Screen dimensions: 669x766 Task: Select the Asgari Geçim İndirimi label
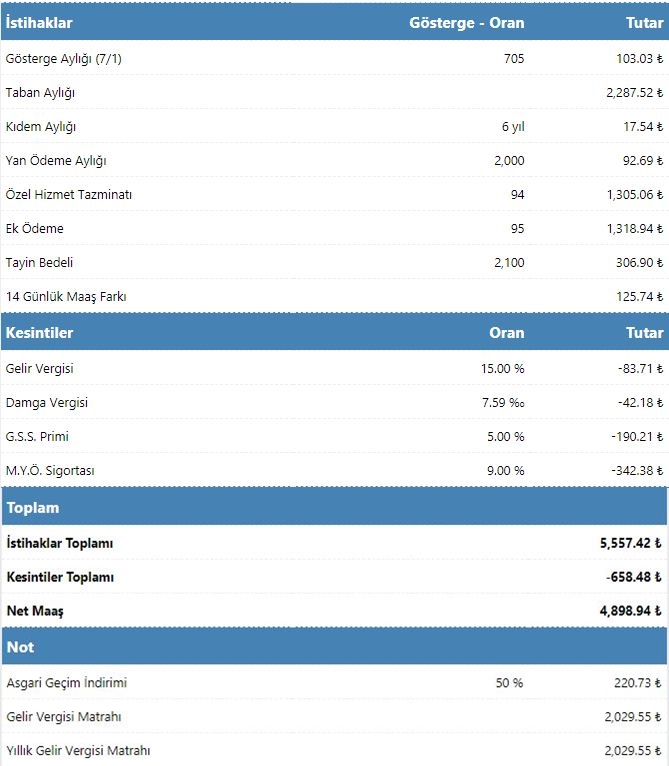(66, 683)
